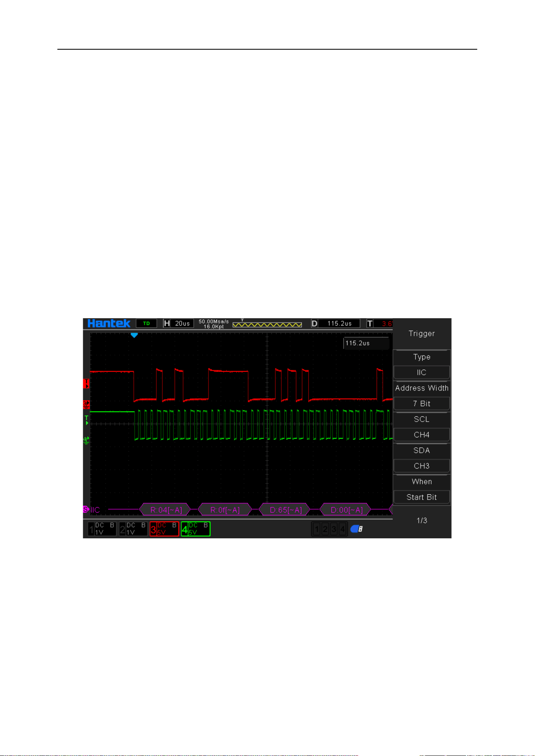
Task: Click the magenta S IIC decode label
Action: coord(92,510)
